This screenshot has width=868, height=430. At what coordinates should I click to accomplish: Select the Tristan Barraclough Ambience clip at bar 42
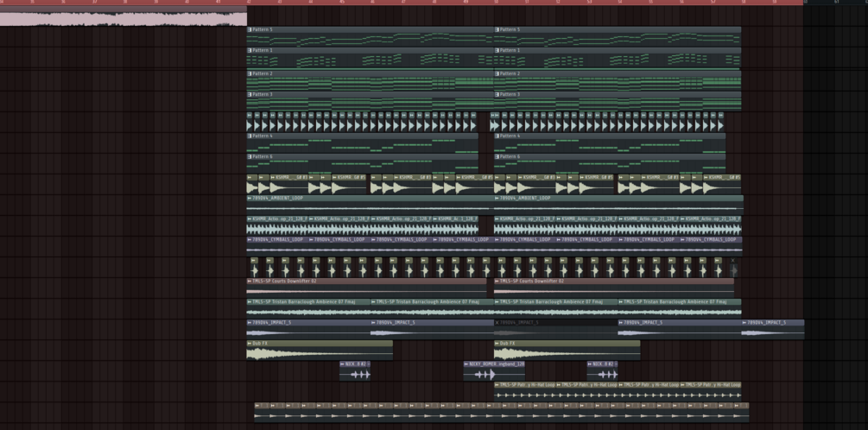click(308, 309)
